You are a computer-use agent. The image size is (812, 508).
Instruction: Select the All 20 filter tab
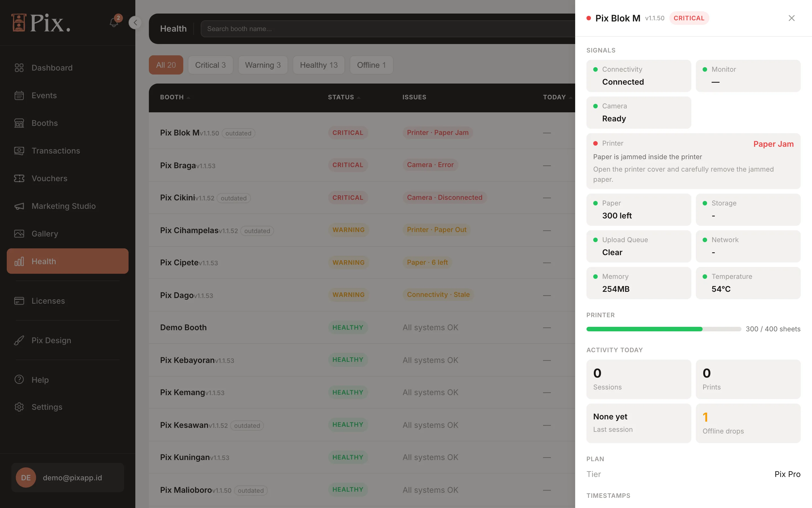[166, 65]
